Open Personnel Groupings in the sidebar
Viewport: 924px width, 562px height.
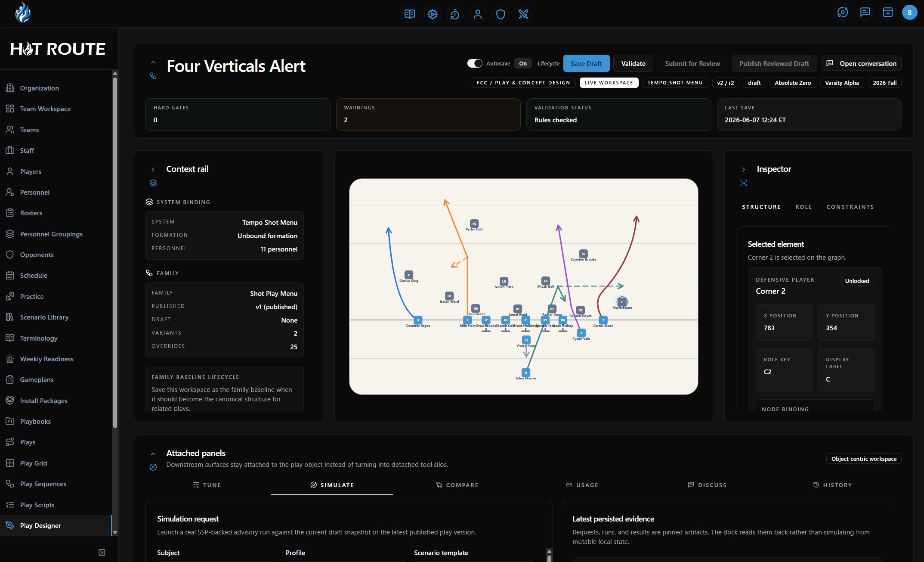tap(56, 234)
